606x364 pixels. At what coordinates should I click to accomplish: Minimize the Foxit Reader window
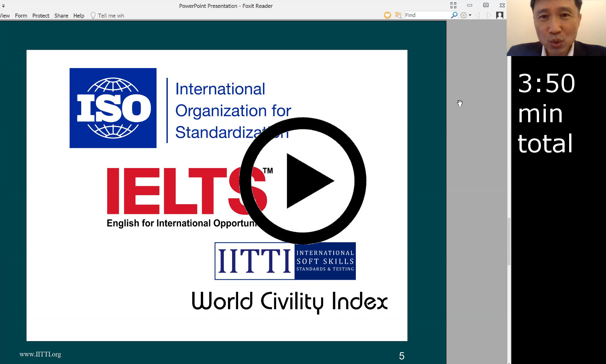click(x=469, y=5)
